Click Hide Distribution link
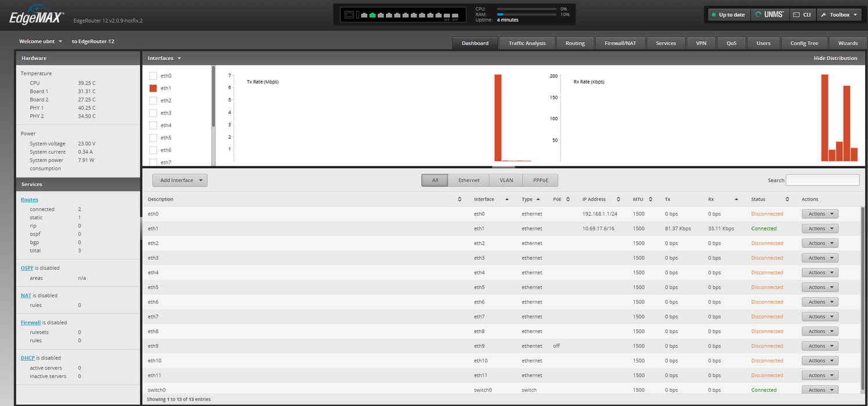 click(835, 59)
